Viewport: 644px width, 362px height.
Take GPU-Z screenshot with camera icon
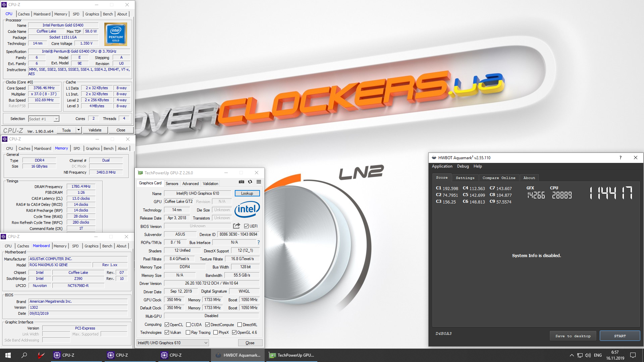[x=241, y=182]
